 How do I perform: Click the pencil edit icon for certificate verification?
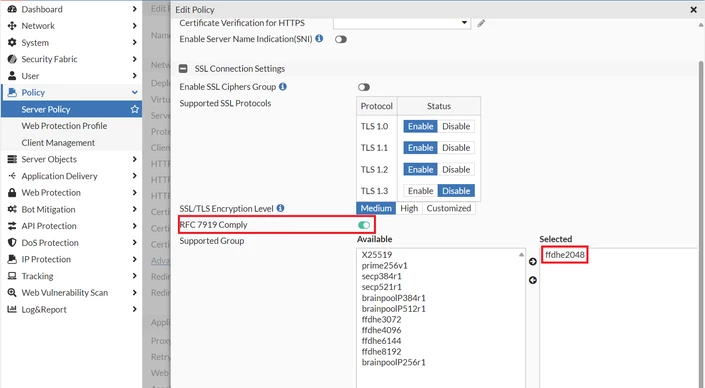481,23
